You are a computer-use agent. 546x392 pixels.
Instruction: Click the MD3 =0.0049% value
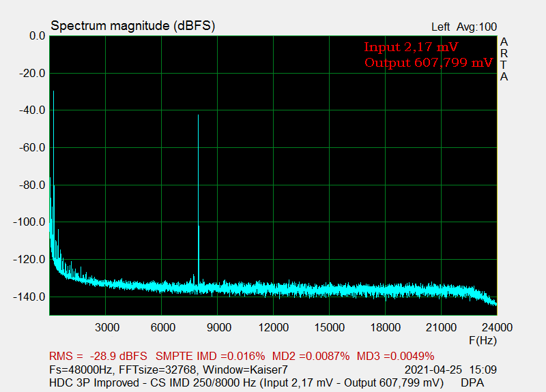click(x=396, y=356)
